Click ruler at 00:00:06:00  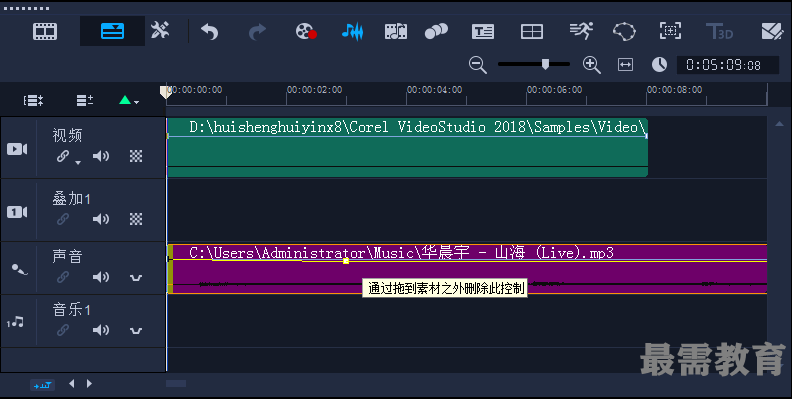pos(554,90)
